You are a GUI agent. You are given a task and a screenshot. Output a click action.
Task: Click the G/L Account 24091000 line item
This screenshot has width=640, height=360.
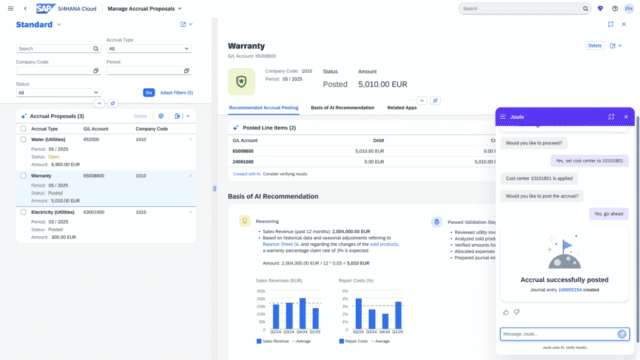pyautogui.click(x=243, y=162)
